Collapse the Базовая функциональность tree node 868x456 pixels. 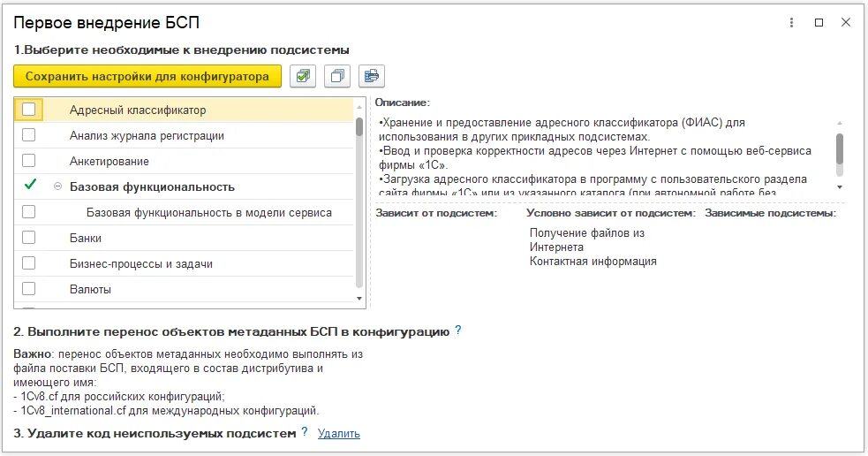(57, 186)
